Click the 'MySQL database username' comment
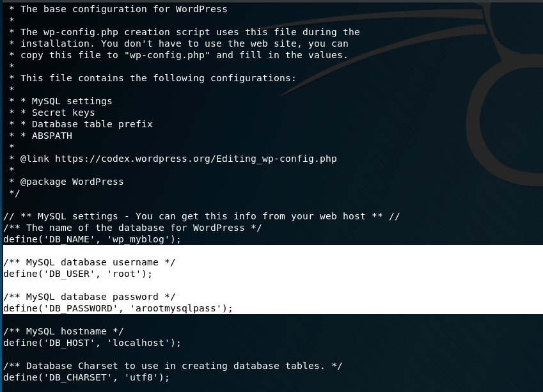The image size is (543, 392). (90, 262)
